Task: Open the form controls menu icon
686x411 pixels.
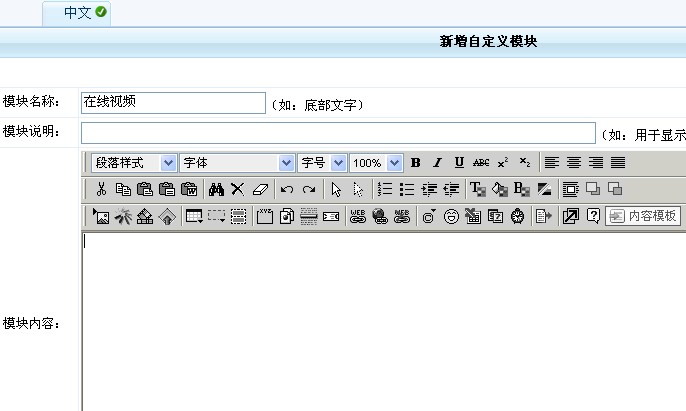Action: click(216, 216)
